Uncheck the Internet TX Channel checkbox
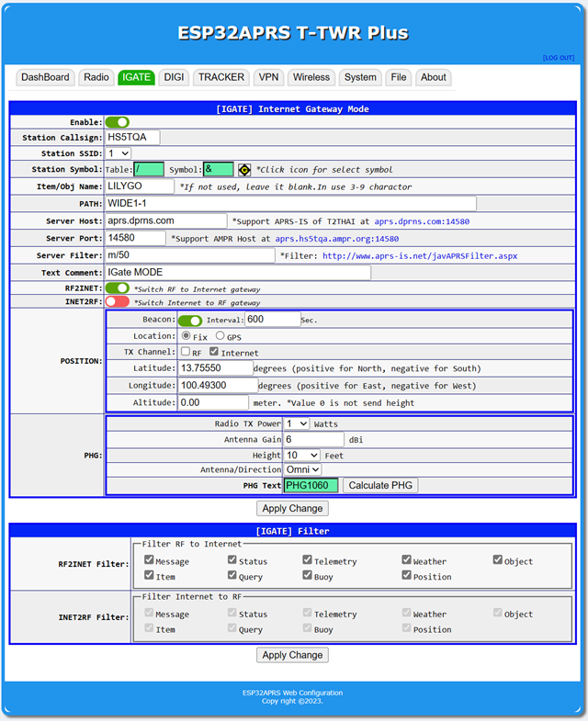This screenshot has height=722, width=588. click(x=214, y=351)
